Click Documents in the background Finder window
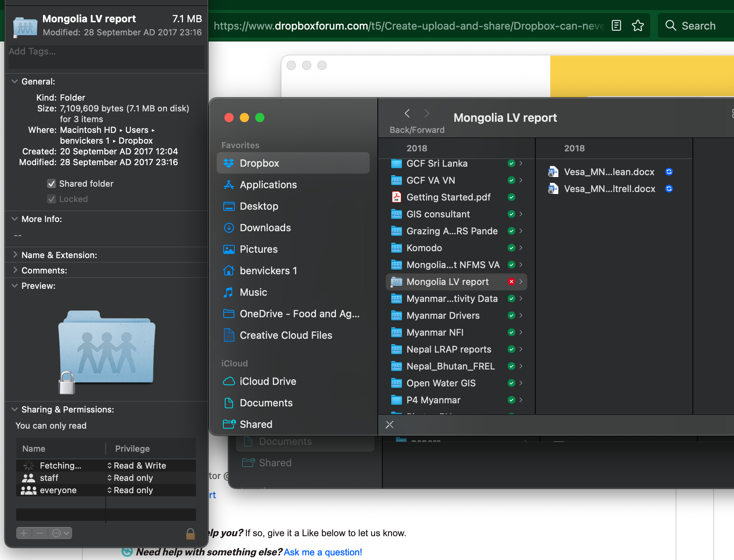Viewport: 734px width, 560px height. pos(305,442)
